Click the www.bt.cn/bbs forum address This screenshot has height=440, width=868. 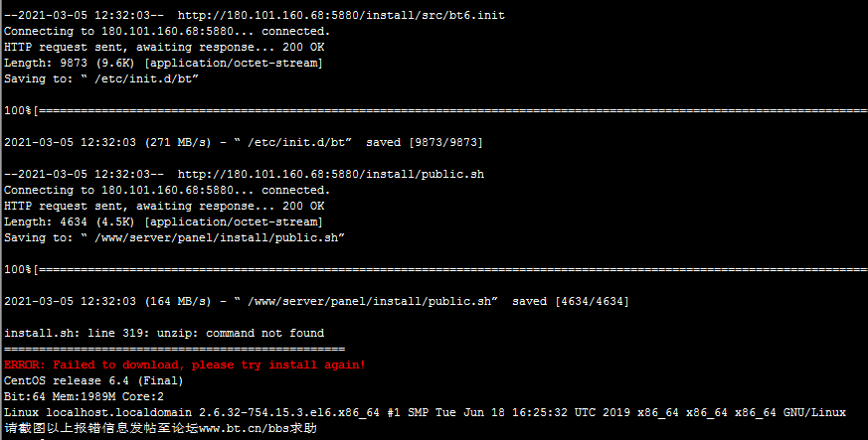[251, 428]
